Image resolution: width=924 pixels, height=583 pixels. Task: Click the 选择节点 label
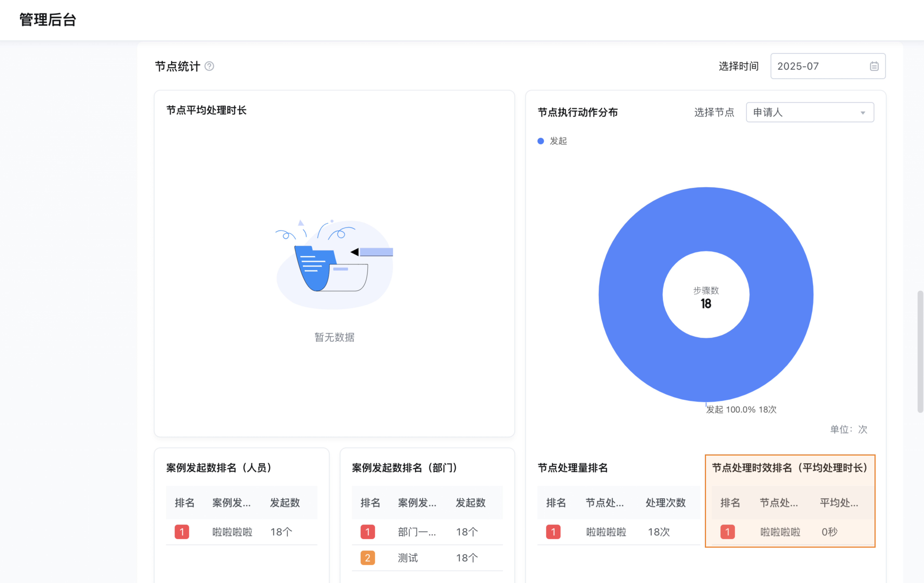714,112
